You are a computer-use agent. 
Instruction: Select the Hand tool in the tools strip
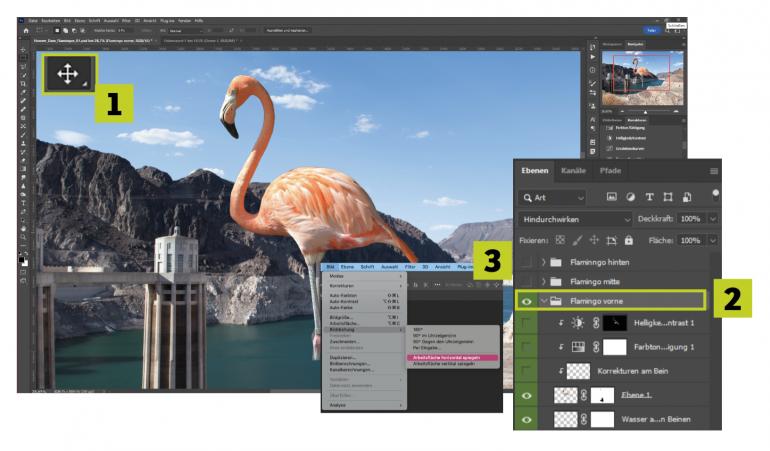23,228
